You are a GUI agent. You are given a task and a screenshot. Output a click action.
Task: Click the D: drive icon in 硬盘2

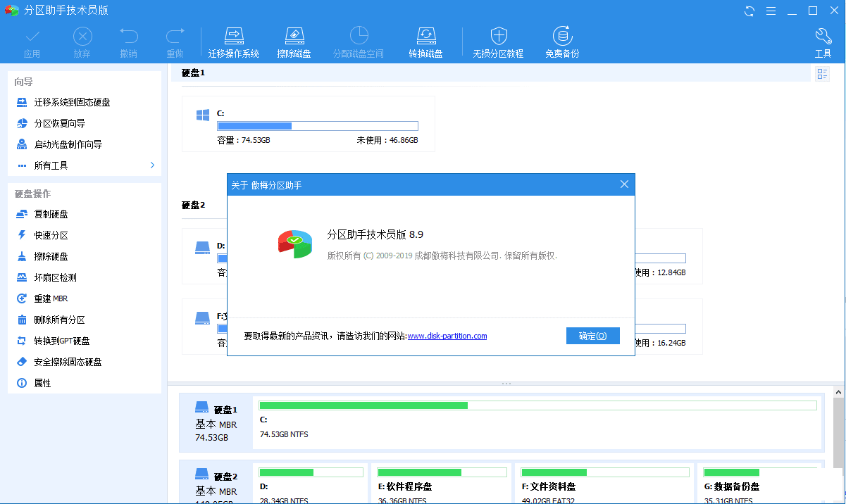point(203,248)
